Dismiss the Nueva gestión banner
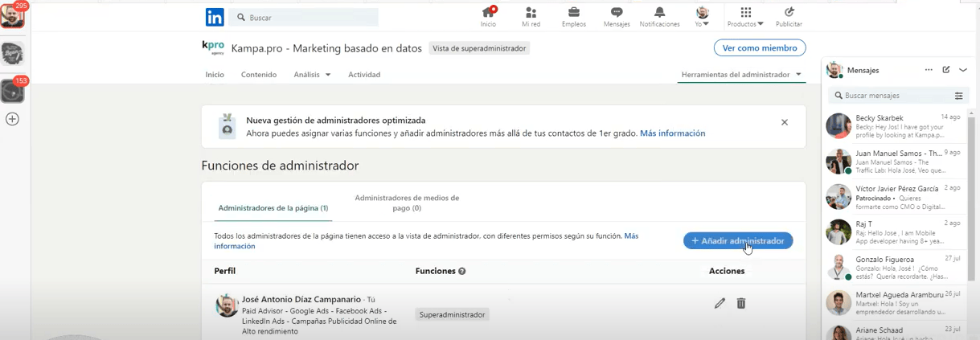The height and width of the screenshot is (340, 980). [x=785, y=122]
